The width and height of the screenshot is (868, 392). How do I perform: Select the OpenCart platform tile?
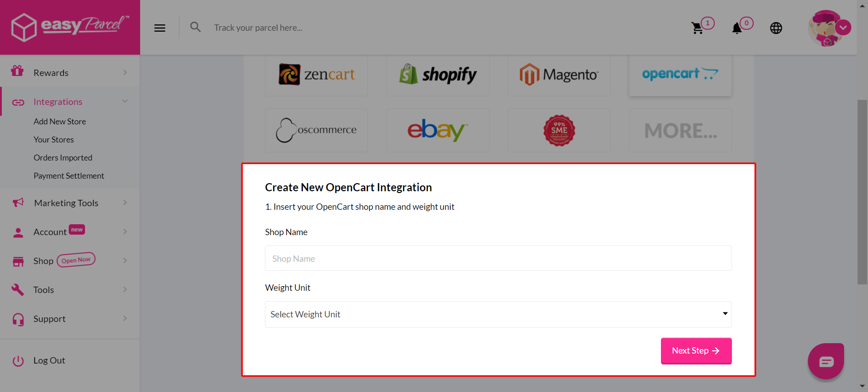tap(680, 75)
